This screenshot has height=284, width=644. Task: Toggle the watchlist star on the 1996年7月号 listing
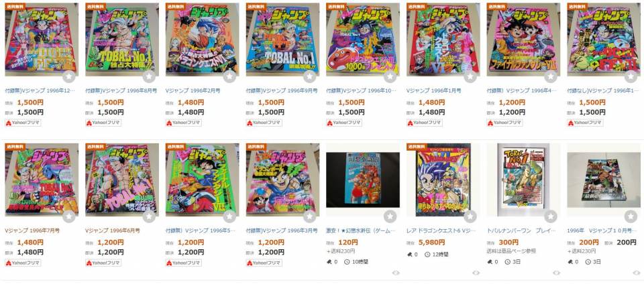pos(69,216)
